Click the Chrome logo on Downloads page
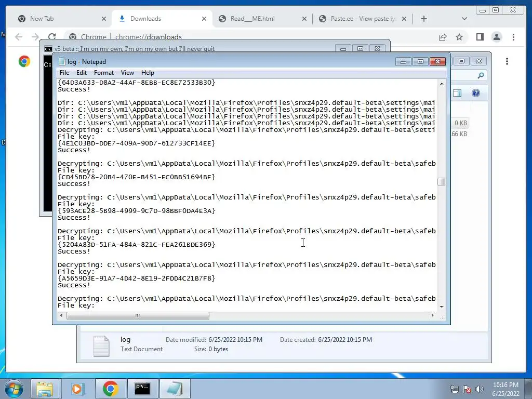This screenshot has height=399, width=532. (x=24, y=61)
